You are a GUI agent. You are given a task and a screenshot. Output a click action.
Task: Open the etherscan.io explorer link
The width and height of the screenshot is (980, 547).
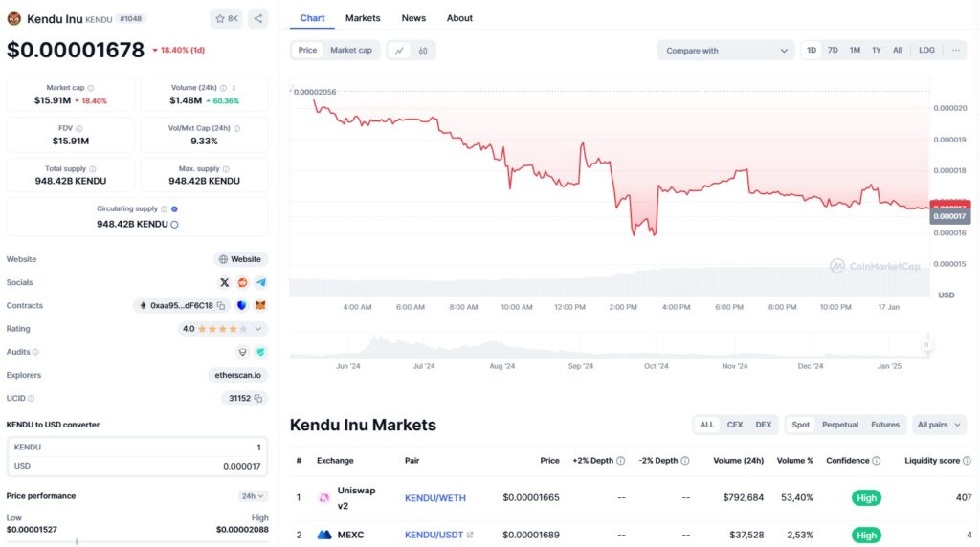[237, 375]
